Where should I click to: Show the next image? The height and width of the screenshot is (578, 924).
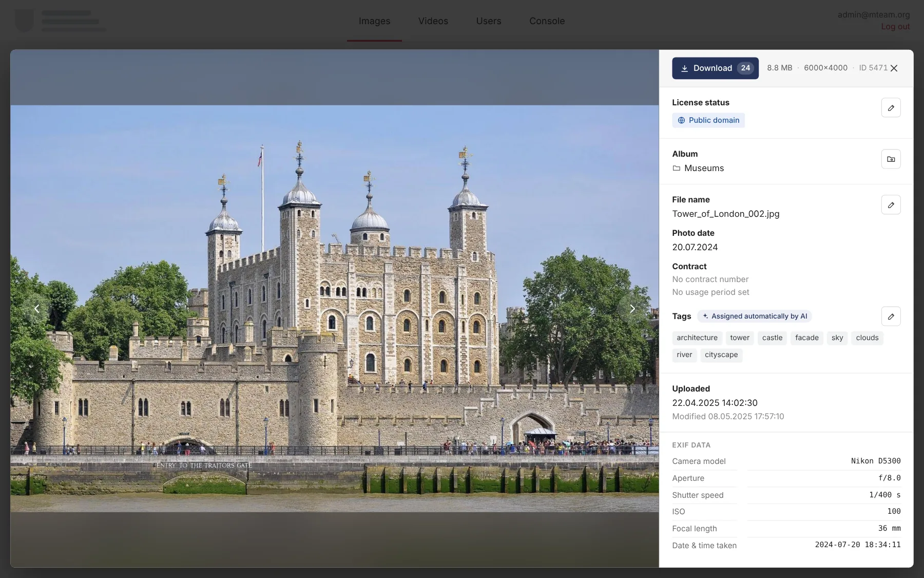(x=632, y=309)
